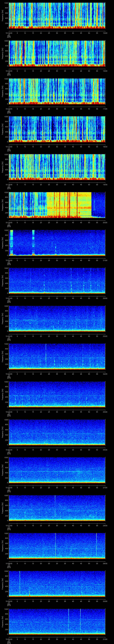Click the '10:27:00' start time label

[x=9, y=525]
